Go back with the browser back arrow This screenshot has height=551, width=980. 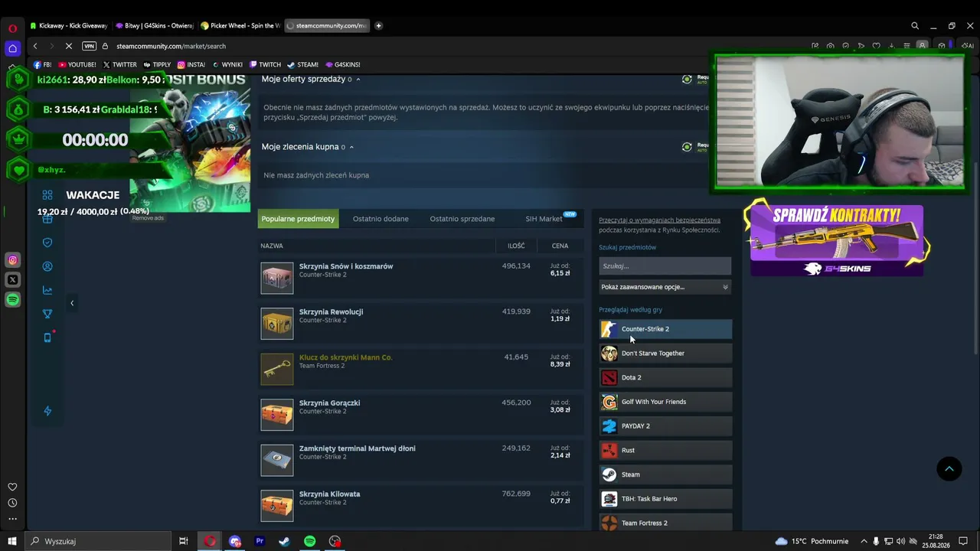(x=35, y=46)
